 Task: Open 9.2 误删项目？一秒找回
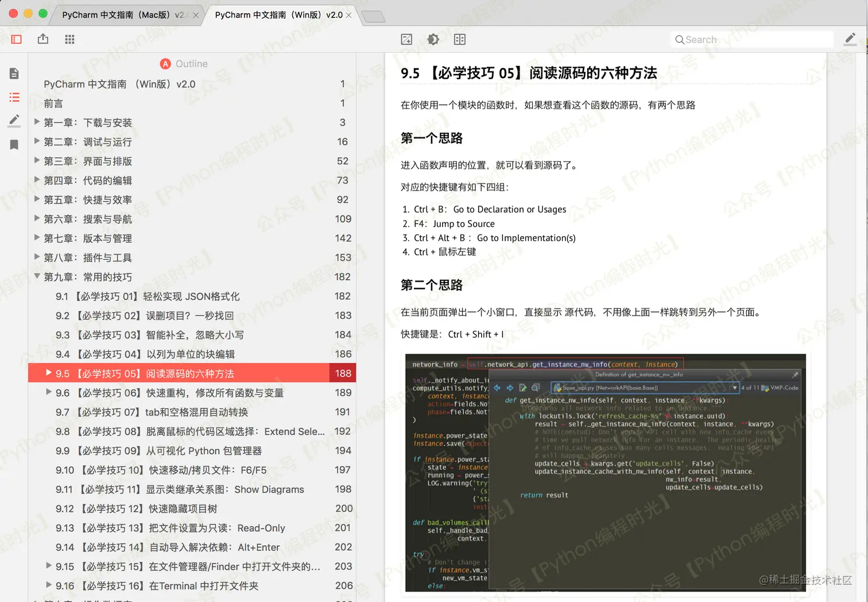click(x=192, y=315)
